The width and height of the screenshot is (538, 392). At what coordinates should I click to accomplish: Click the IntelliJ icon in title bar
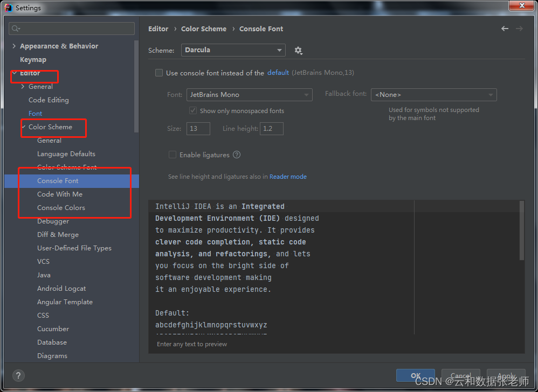pyautogui.click(x=9, y=8)
